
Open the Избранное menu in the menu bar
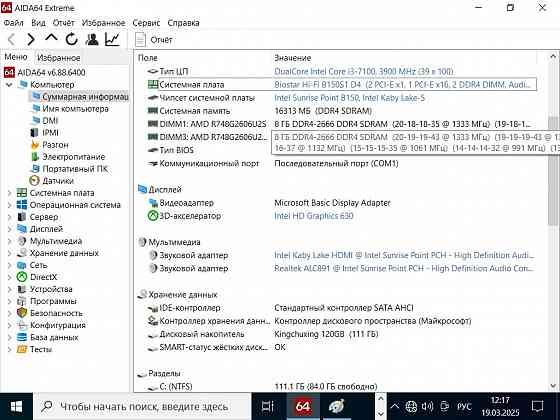tap(104, 23)
